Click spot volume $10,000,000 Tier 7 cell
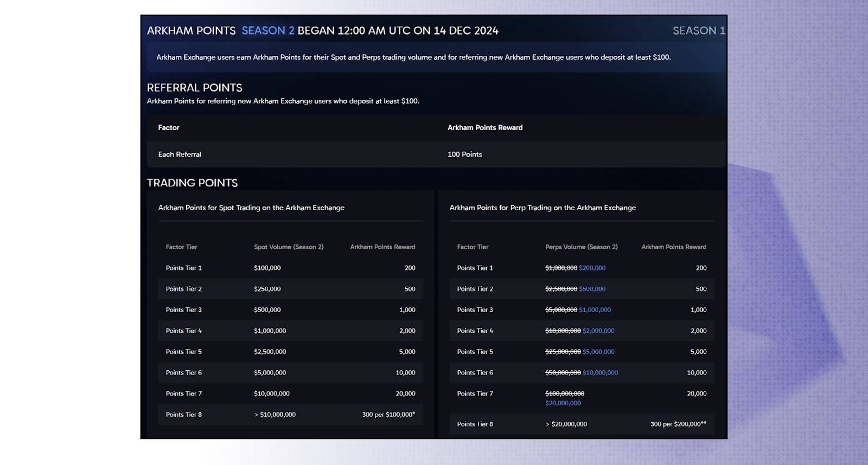 pos(272,394)
